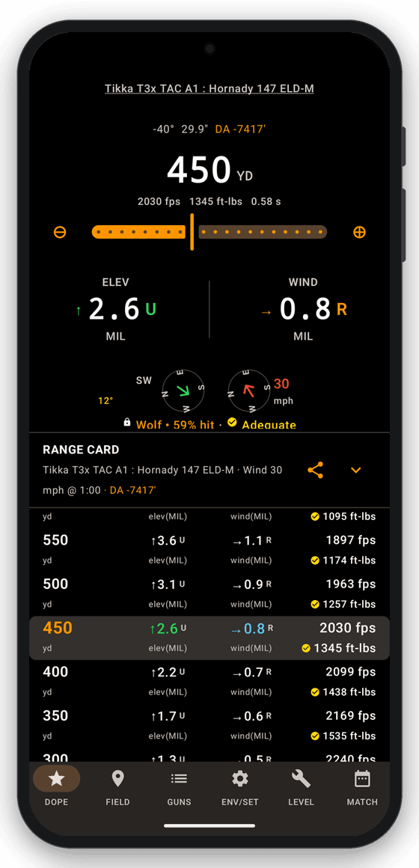
Task: Tap the lock icon beside Wolf
Action: pyautogui.click(x=126, y=423)
